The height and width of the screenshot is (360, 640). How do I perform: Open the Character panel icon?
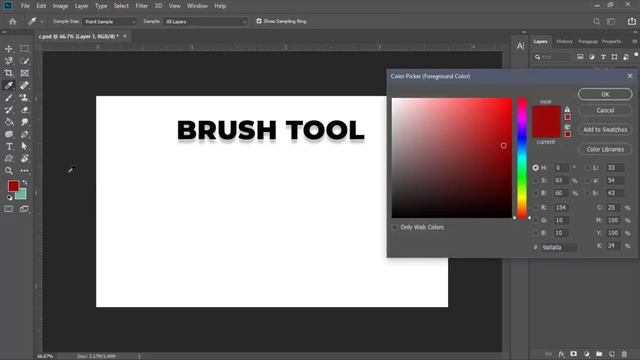[x=520, y=46]
